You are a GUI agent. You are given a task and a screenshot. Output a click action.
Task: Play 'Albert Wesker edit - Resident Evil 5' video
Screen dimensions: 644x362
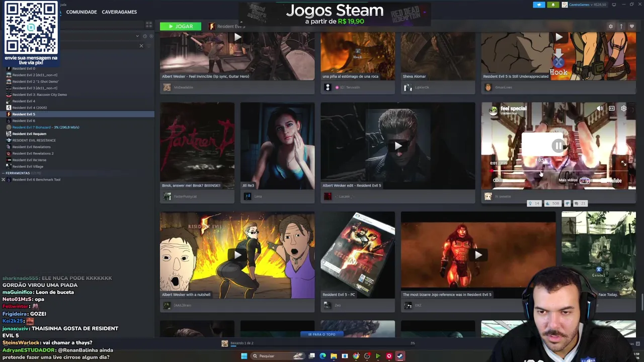[x=397, y=146]
